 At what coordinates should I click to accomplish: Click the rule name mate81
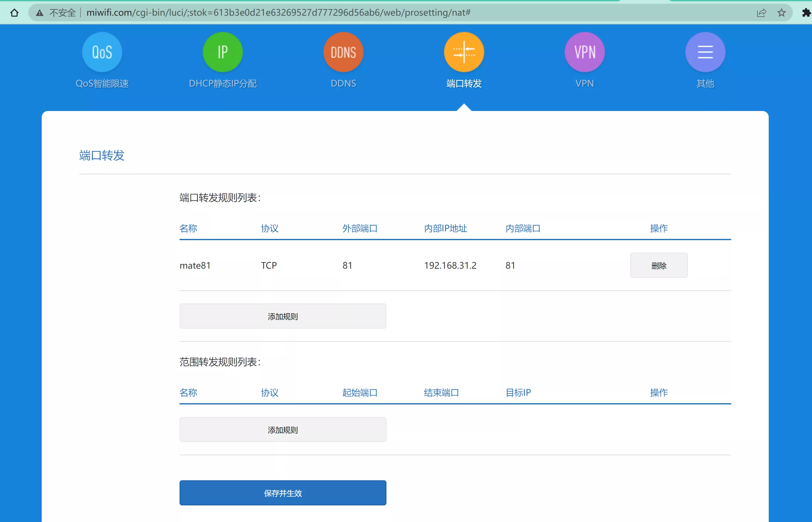point(195,266)
